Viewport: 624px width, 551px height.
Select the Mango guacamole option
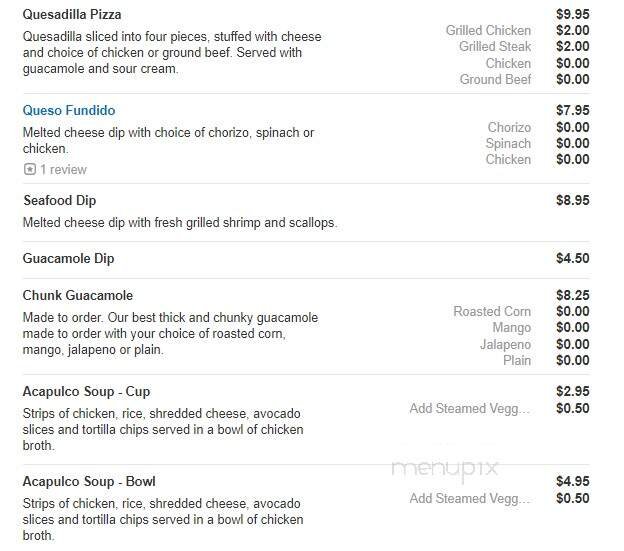point(511,328)
